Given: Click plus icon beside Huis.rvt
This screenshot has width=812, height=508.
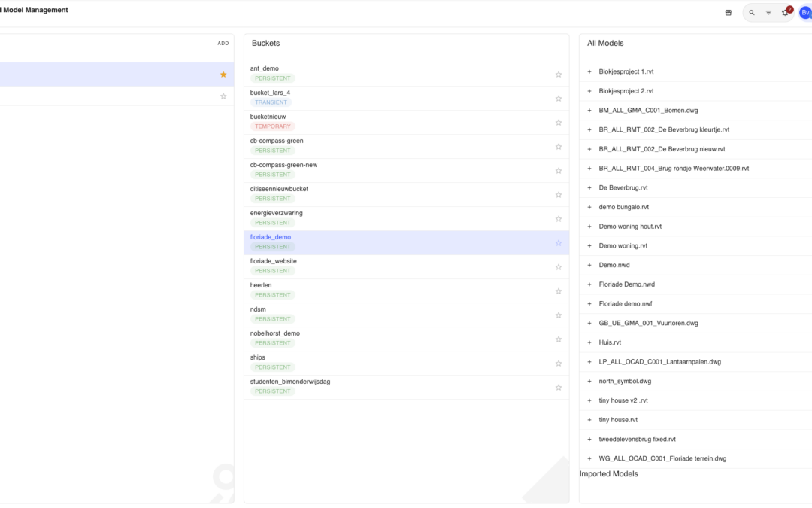Looking at the screenshot, I should [589, 342].
